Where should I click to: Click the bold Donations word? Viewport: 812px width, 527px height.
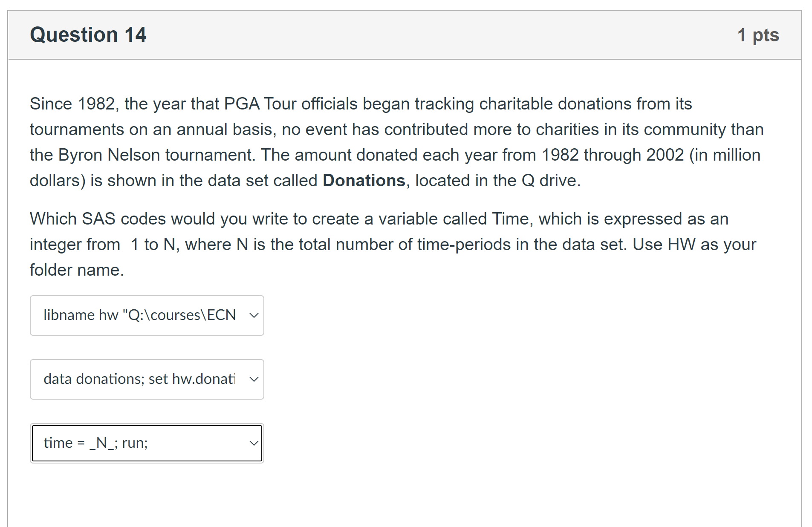(x=364, y=181)
